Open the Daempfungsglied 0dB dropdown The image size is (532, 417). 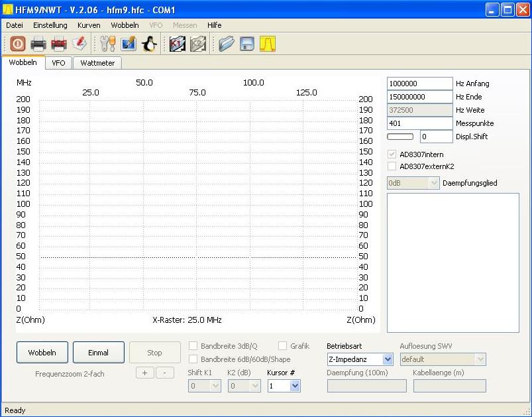click(413, 183)
